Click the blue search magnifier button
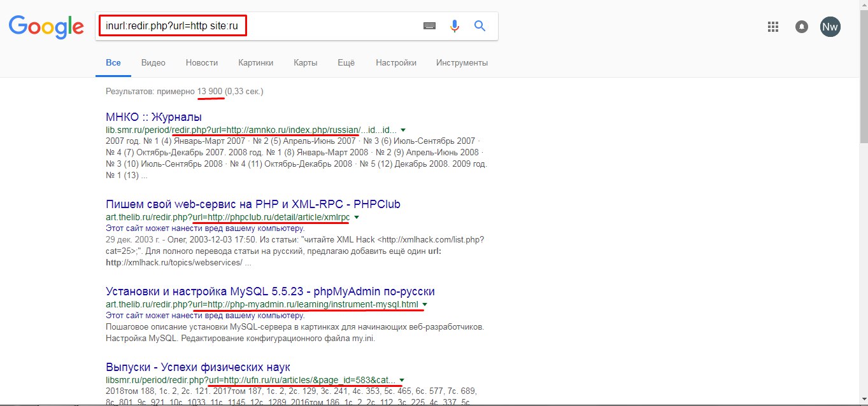Screen dimensions: 868x406 coord(480,26)
